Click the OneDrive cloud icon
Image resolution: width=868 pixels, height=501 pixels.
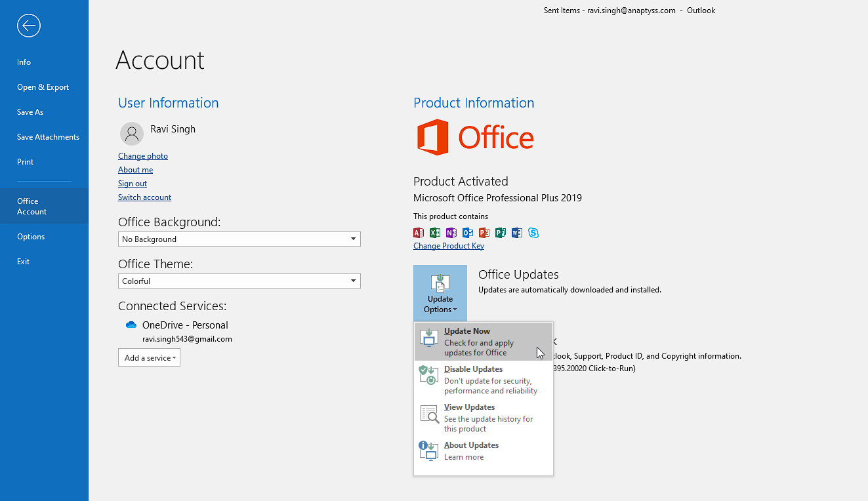131,325
